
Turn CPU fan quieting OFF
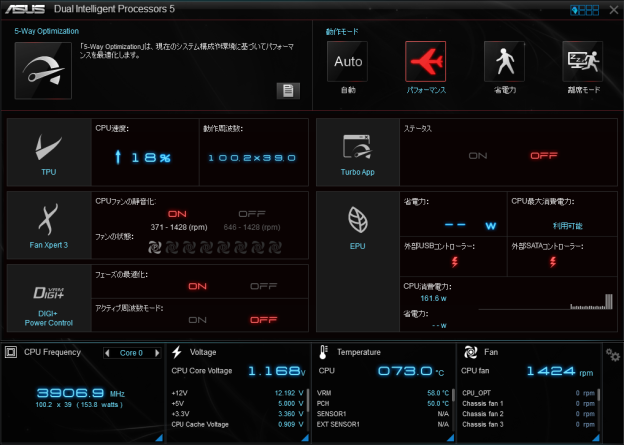click(x=251, y=214)
